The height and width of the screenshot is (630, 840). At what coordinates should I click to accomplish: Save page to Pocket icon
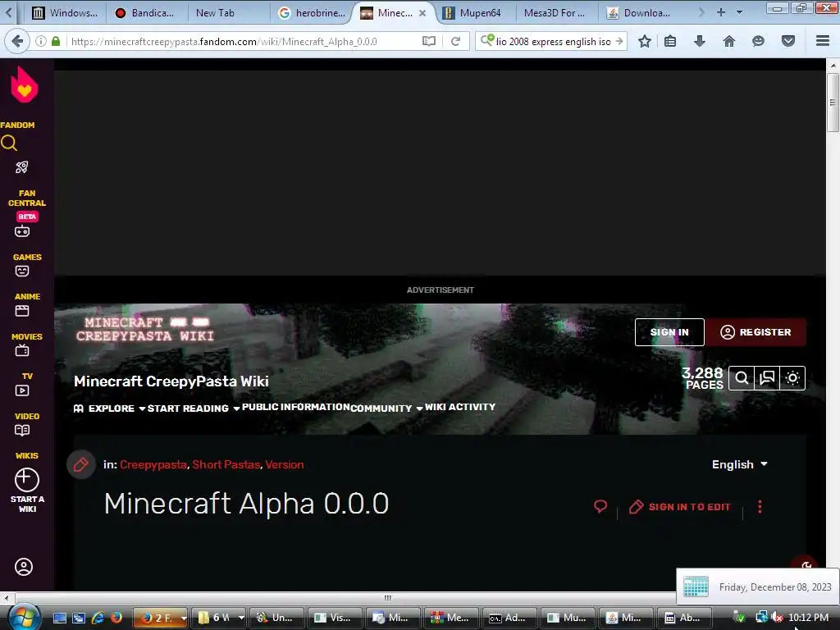pos(788,41)
